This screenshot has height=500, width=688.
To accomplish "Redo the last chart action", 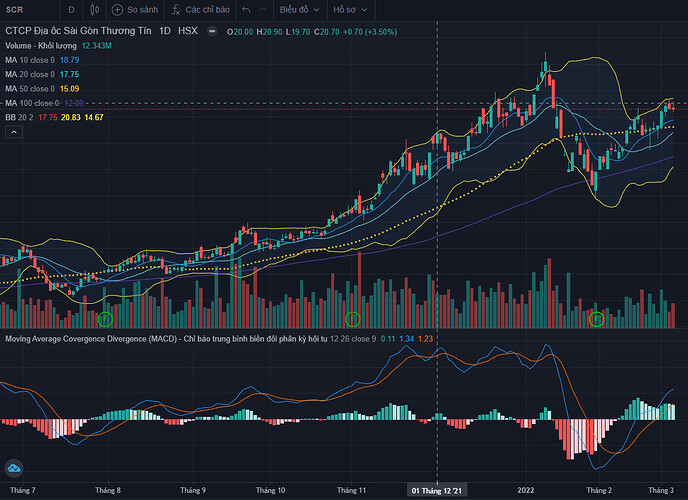I will tap(263, 10).
